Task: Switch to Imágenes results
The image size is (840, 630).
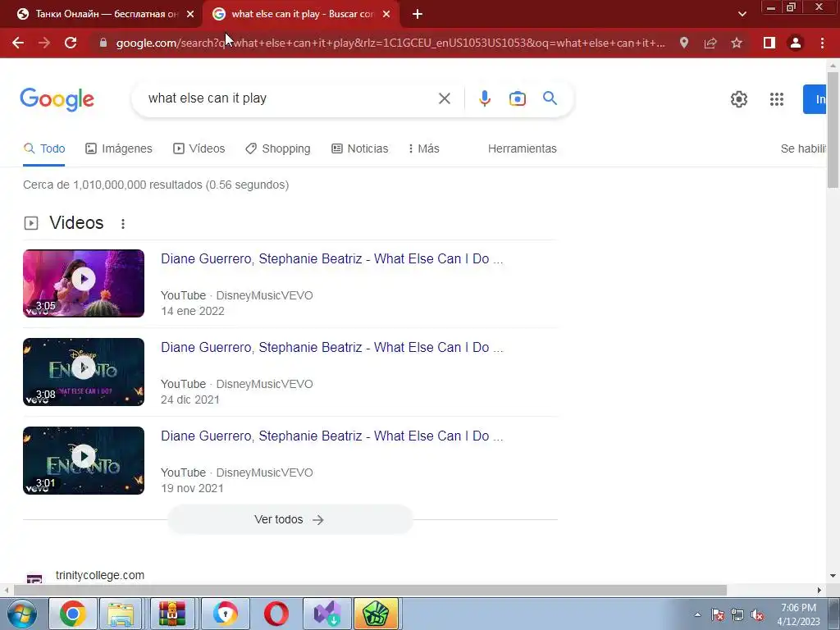Action: pos(119,148)
